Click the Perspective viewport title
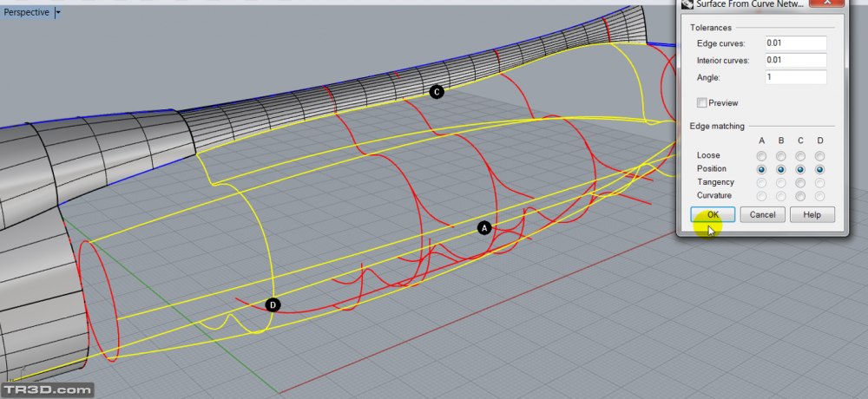Screen dimensions: 868x399 (26, 12)
